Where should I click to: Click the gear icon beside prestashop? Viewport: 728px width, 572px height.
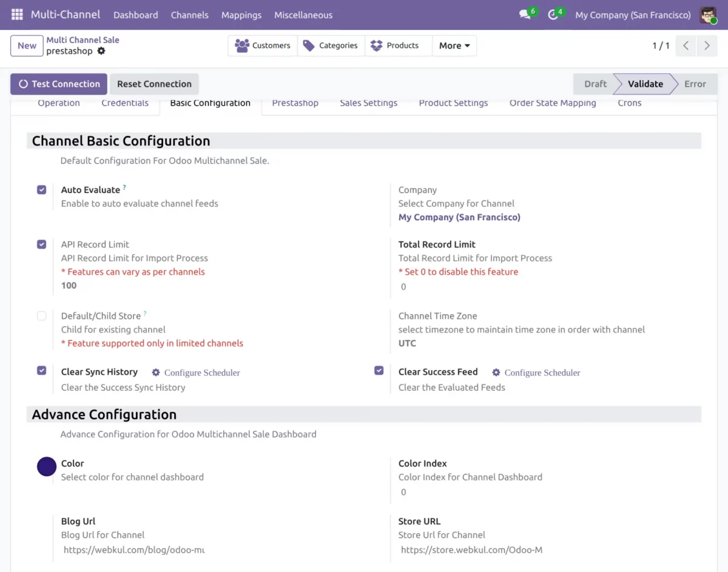(x=101, y=51)
